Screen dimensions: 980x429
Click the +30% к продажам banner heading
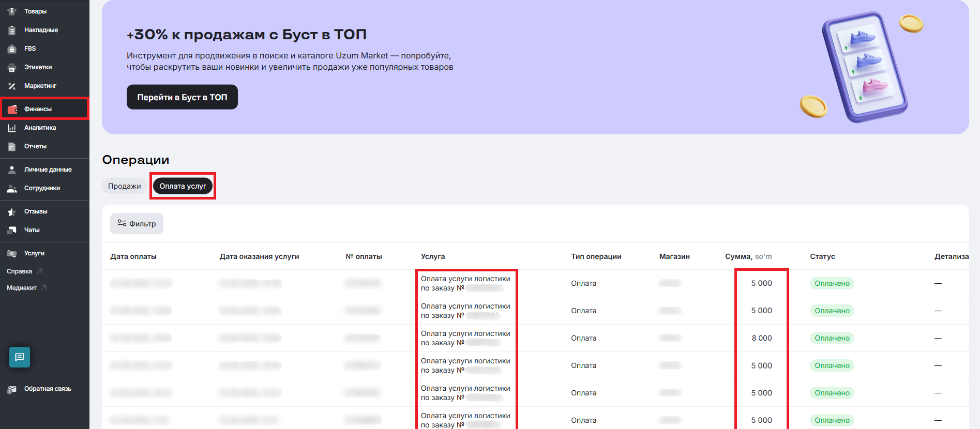(x=247, y=35)
